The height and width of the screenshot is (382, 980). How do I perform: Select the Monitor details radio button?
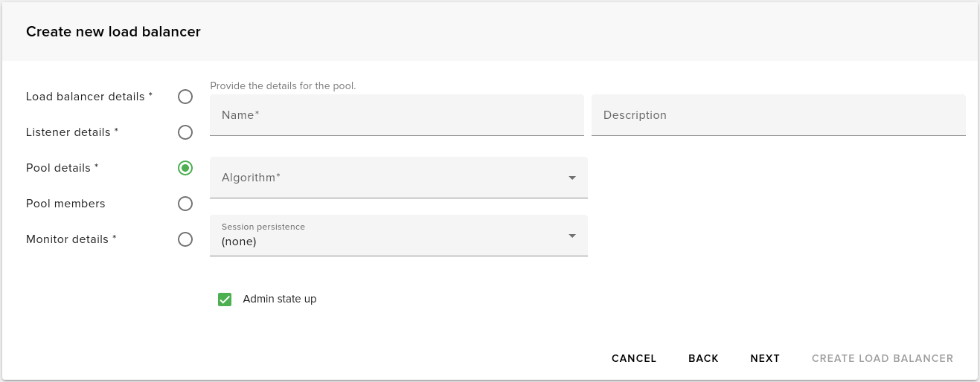(x=185, y=239)
